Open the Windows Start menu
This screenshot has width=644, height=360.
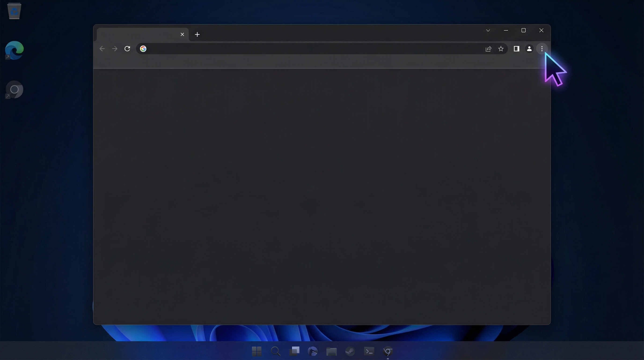pyautogui.click(x=256, y=351)
